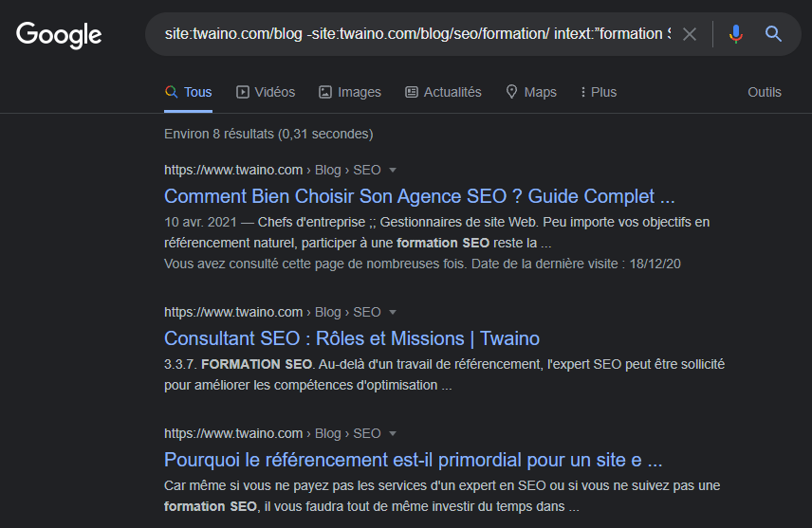The width and height of the screenshot is (812, 528).
Task: Expand dropdown arrow beside first result URL
Action: tap(393, 171)
